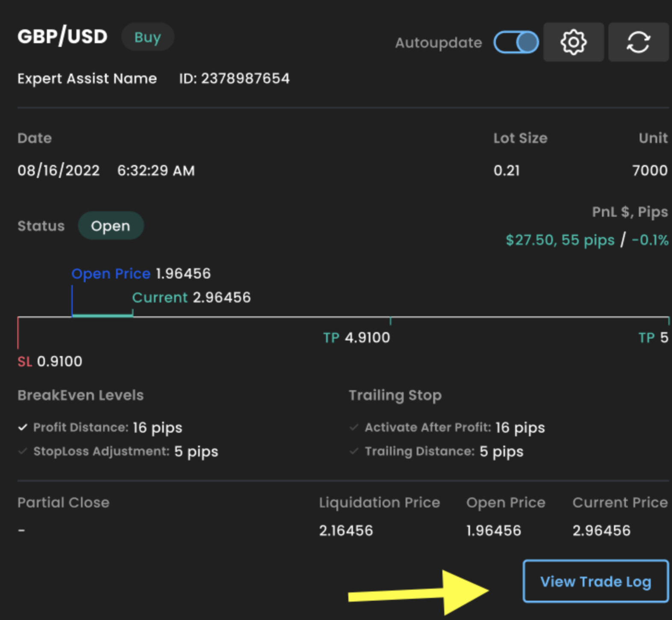Image resolution: width=672 pixels, height=620 pixels.
Task: Click the green profit segment on price line
Action: (x=103, y=316)
